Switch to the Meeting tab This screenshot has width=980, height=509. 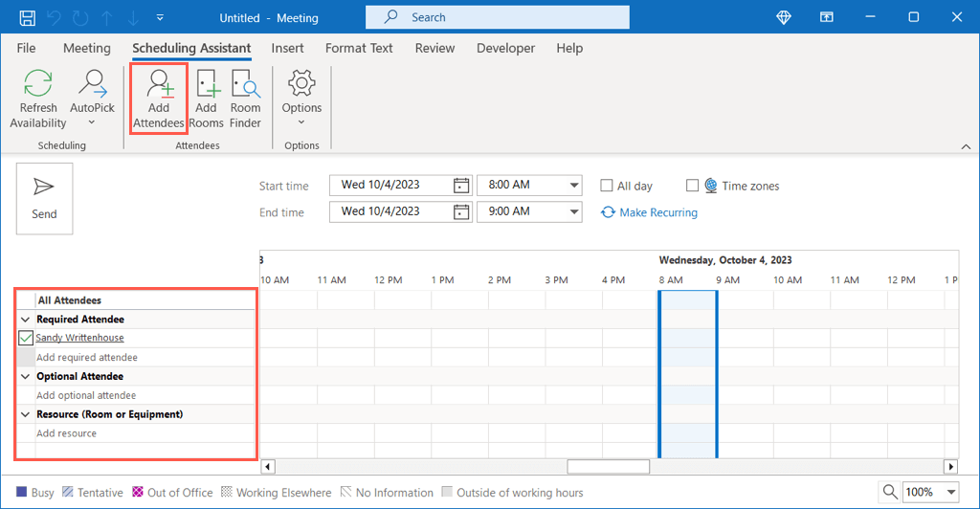(87, 48)
